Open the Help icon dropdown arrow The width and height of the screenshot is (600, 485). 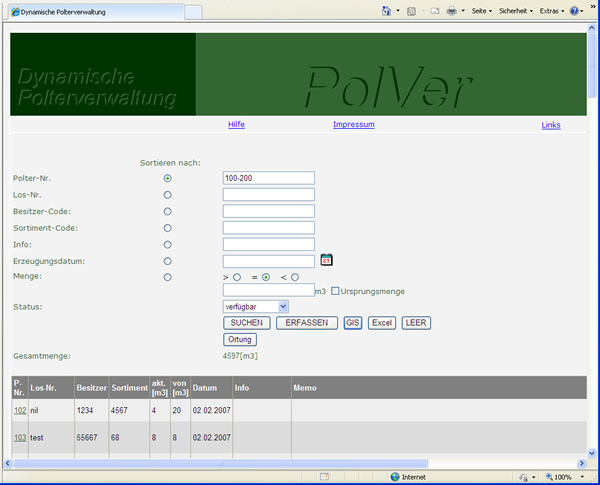tap(582, 11)
